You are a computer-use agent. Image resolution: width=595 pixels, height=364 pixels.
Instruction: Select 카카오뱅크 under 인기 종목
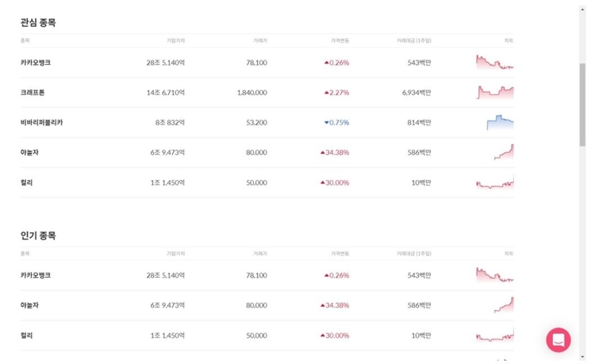(36, 275)
